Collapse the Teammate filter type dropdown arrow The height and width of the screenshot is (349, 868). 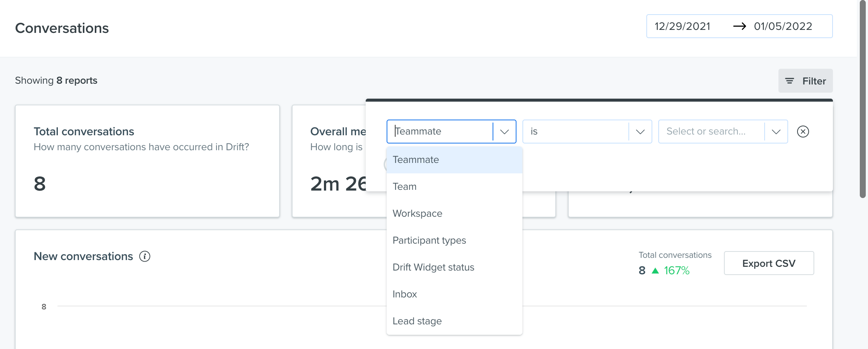pos(505,132)
